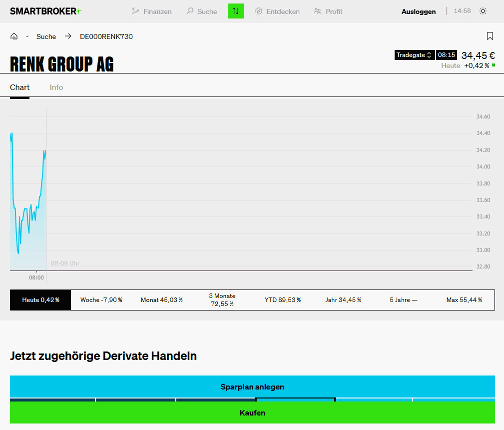This screenshot has width=504, height=430.
Task: Click the SMARTBROKER+ logo
Action: click(46, 11)
